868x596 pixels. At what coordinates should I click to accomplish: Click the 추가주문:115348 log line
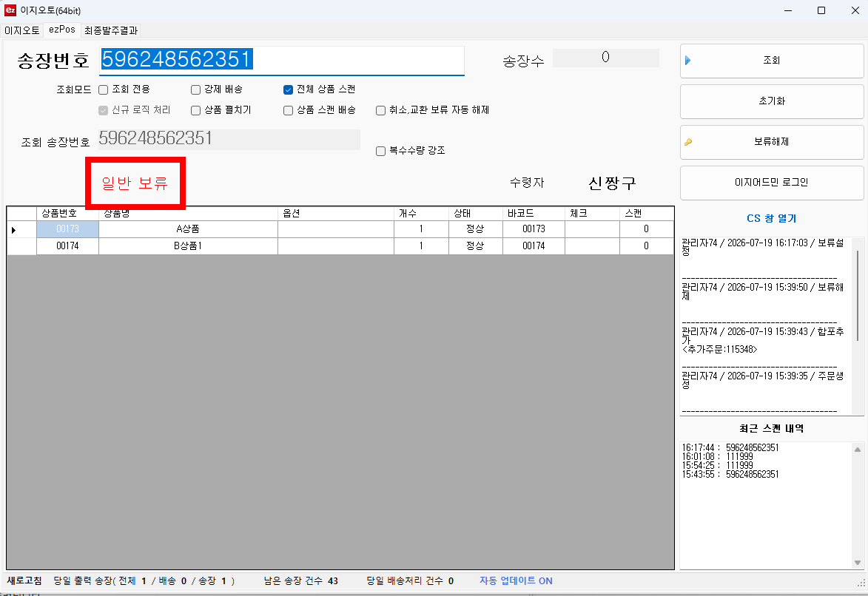(x=720, y=350)
